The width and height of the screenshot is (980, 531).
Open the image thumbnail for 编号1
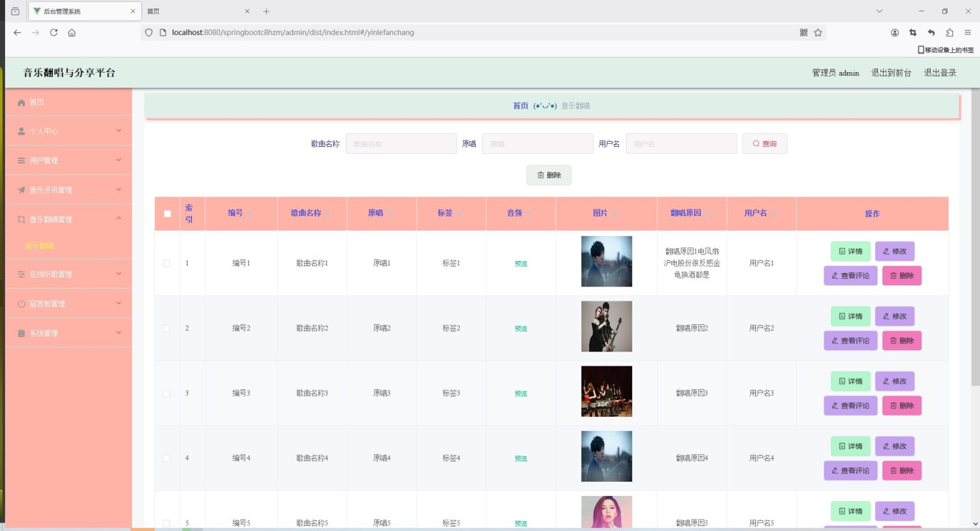tap(607, 262)
